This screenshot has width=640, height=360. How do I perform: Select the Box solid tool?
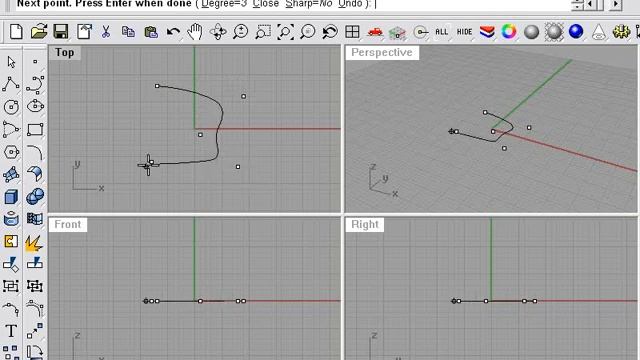[x=11, y=197]
